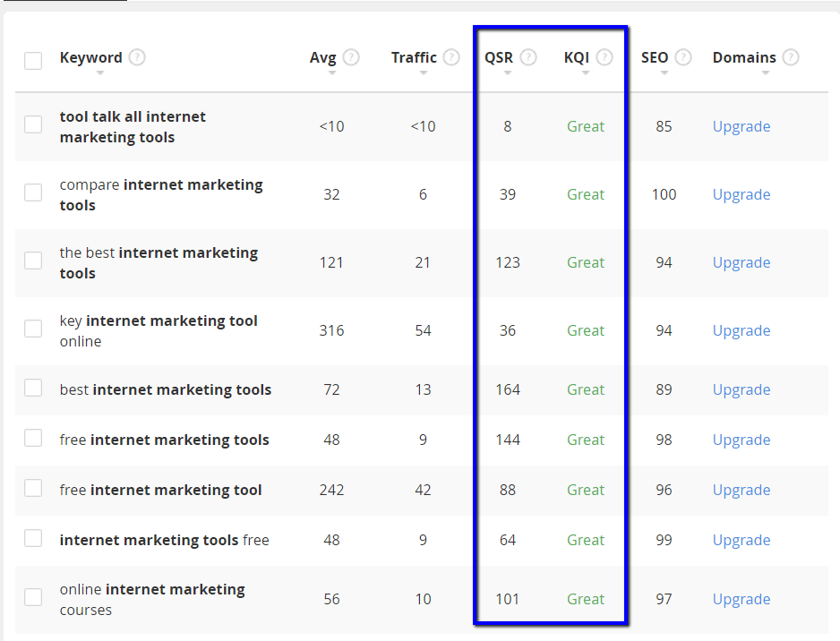Open the Domains column help icon
Image resolution: width=840 pixels, height=641 pixels.
[792, 56]
